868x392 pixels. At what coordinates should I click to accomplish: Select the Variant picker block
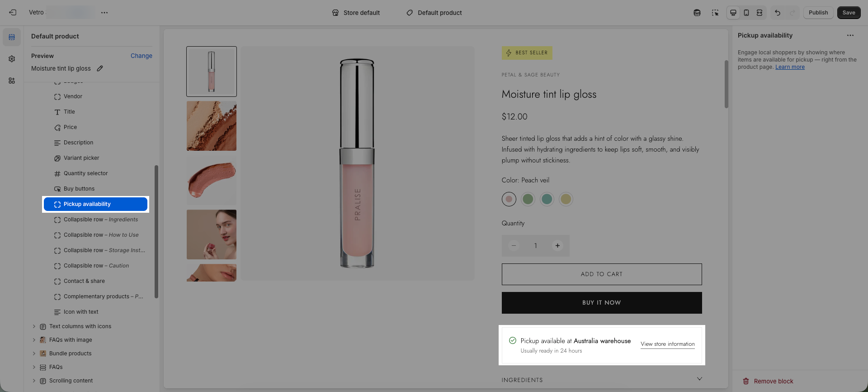(x=81, y=158)
